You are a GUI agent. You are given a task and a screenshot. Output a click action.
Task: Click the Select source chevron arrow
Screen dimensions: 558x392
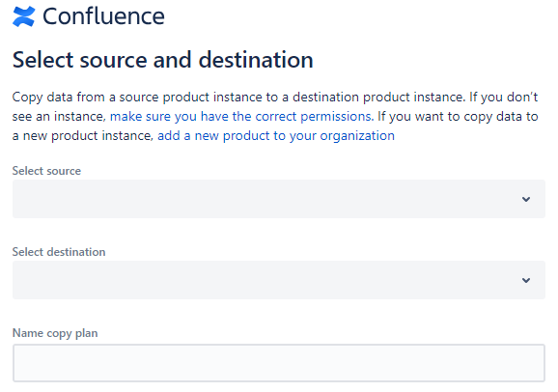pos(526,199)
